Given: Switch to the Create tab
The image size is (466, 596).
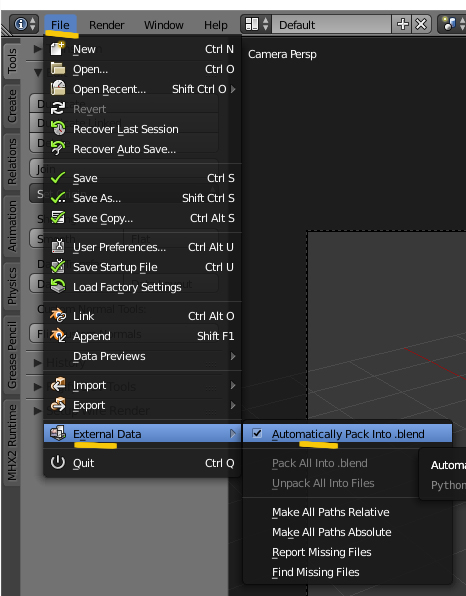Looking at the screenshot, I should pyautogui.click(x=11, y=106).
